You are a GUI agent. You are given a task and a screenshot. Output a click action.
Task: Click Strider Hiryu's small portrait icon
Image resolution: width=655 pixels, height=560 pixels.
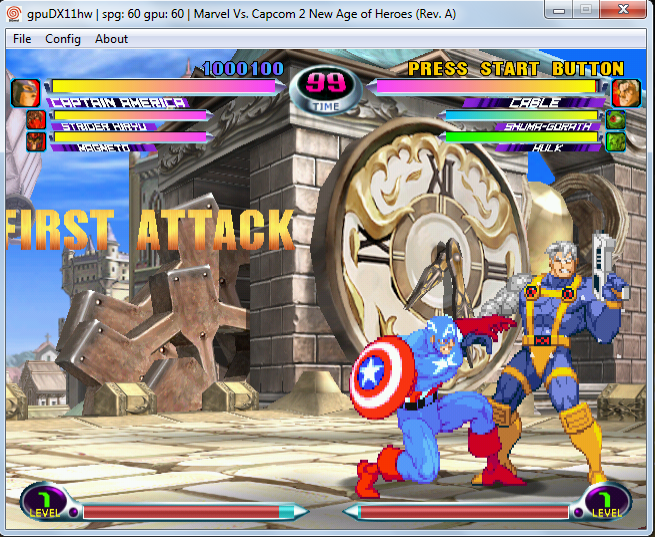click(36, 120)
